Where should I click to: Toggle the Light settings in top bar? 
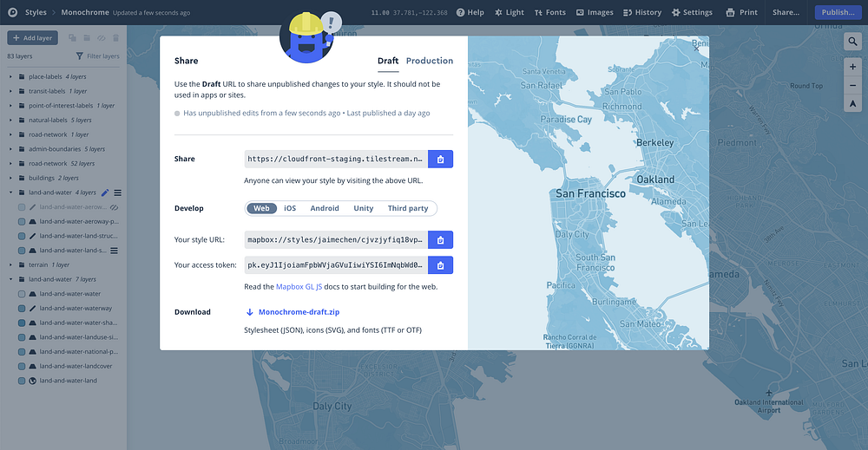pyautogui.click(x=510, y=12)
